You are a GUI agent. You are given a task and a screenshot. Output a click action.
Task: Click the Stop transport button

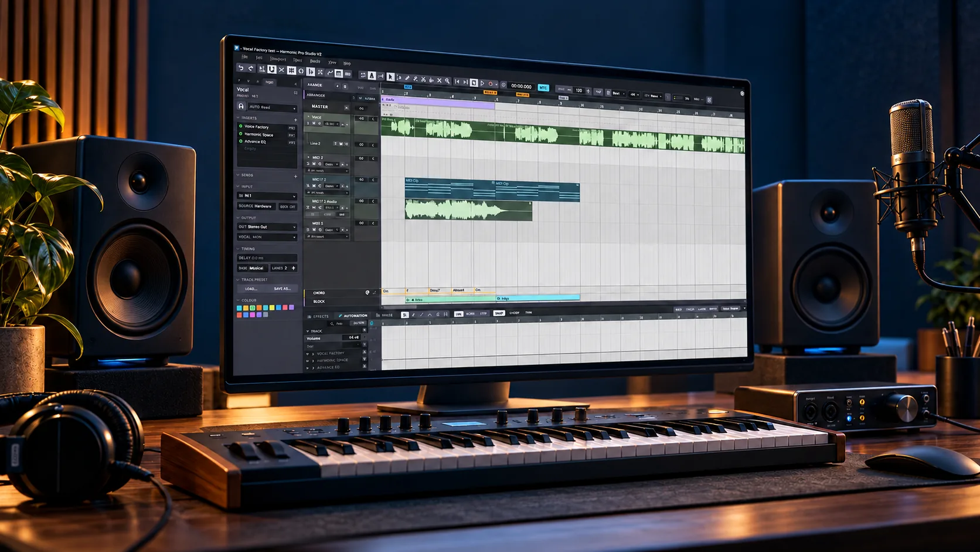pos(474,83)
